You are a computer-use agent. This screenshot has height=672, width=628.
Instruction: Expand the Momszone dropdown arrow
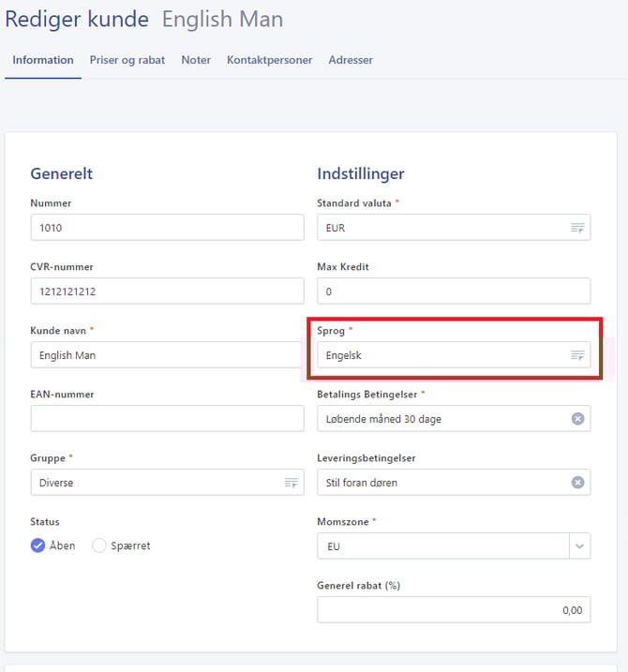pos(579,546)
